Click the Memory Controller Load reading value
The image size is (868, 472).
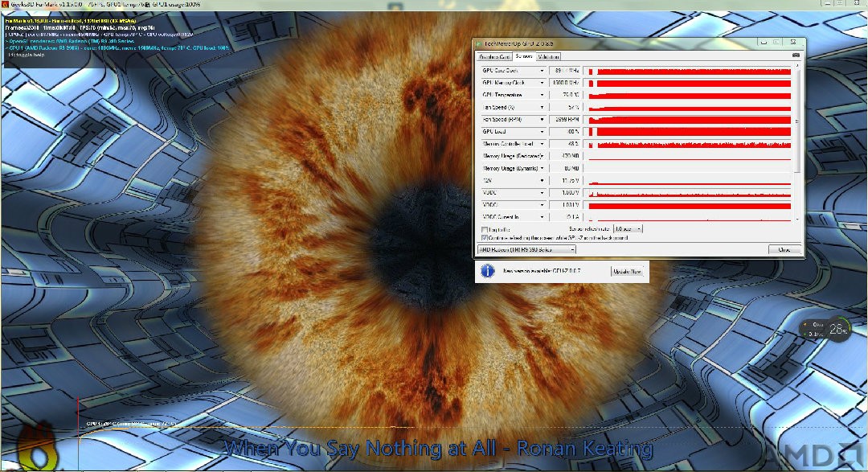pyautogui.click(x=565, y=144)
